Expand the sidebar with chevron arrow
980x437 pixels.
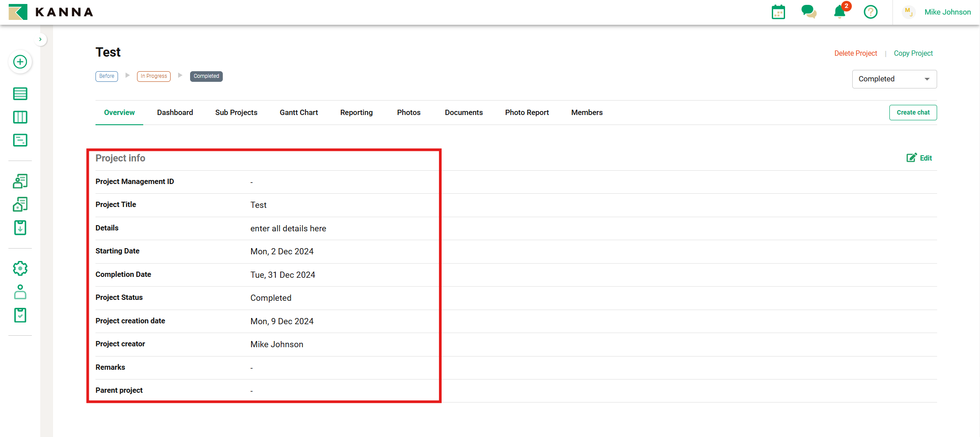pyautogui.click(x=40, y=39)
